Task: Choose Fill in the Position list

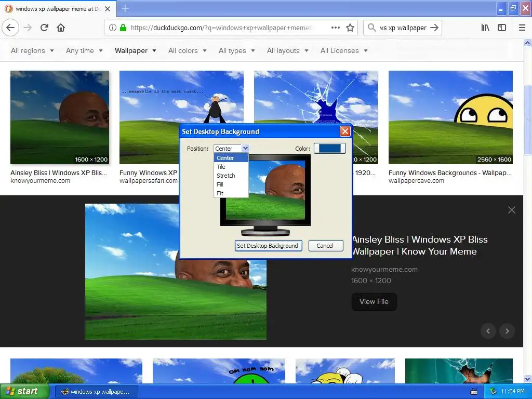Action: pyautogui.click(x=231, y=184)
